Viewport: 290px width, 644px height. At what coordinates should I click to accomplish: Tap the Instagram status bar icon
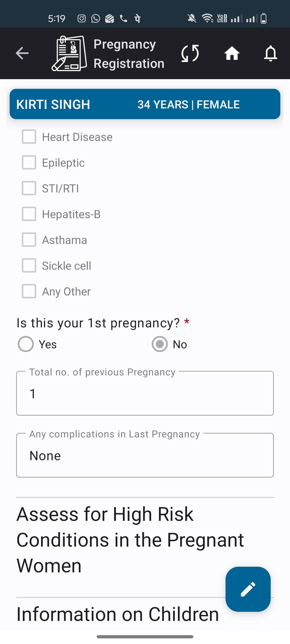click(82, 19)
